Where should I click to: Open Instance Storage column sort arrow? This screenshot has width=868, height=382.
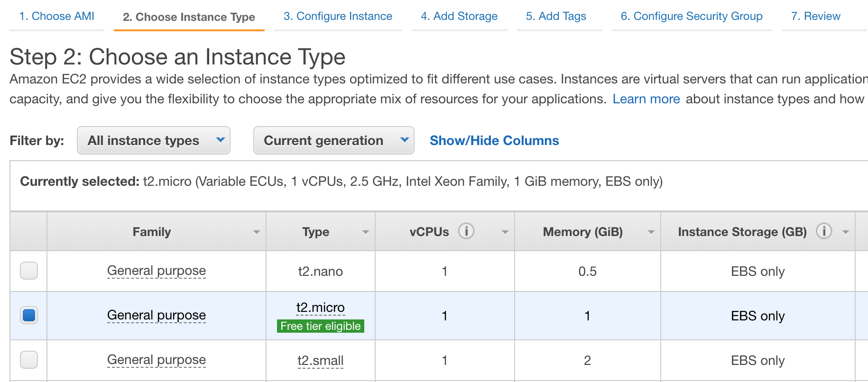(x=845, y=232)
